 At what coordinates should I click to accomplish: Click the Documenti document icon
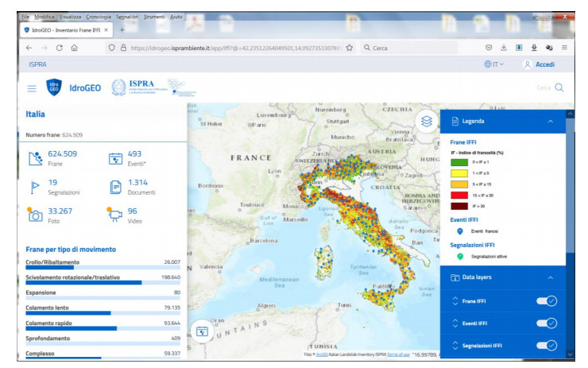[x=114, y=186]
